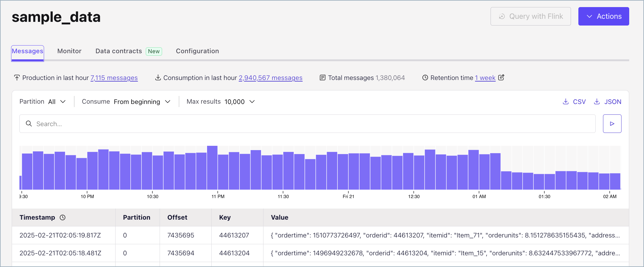The width and height of the screenshot is (644, 267).
Task: Click the production upload arrow icon
Action: pyautogui.click(x=17, y=78)
